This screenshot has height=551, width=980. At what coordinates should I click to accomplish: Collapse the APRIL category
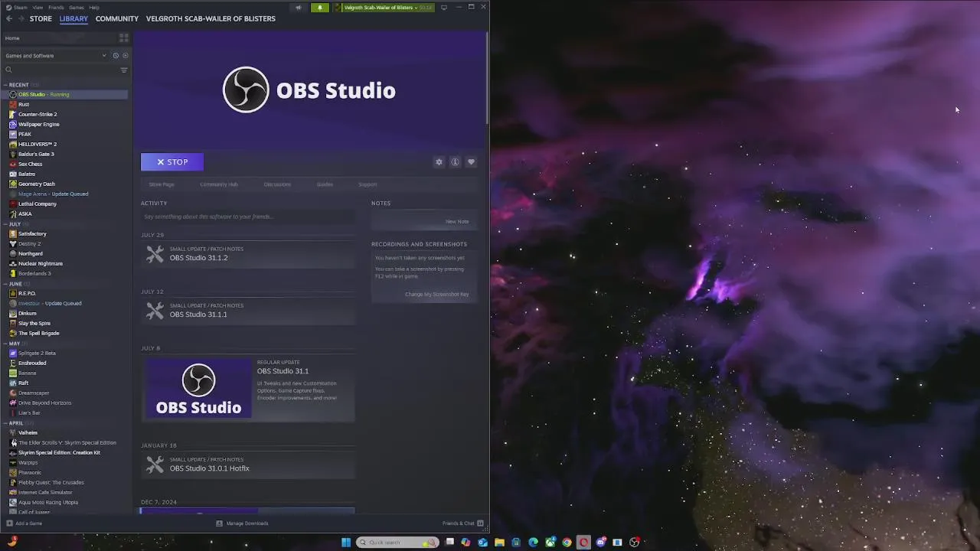(x=5, y=423)
